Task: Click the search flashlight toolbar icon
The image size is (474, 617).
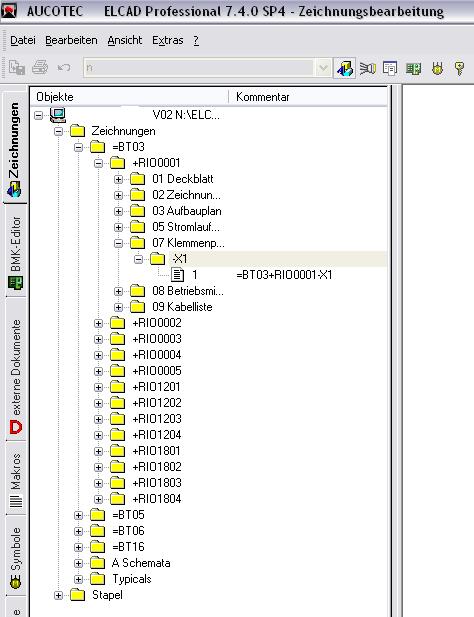Action: pyautogui.click(x=368, y=68)
